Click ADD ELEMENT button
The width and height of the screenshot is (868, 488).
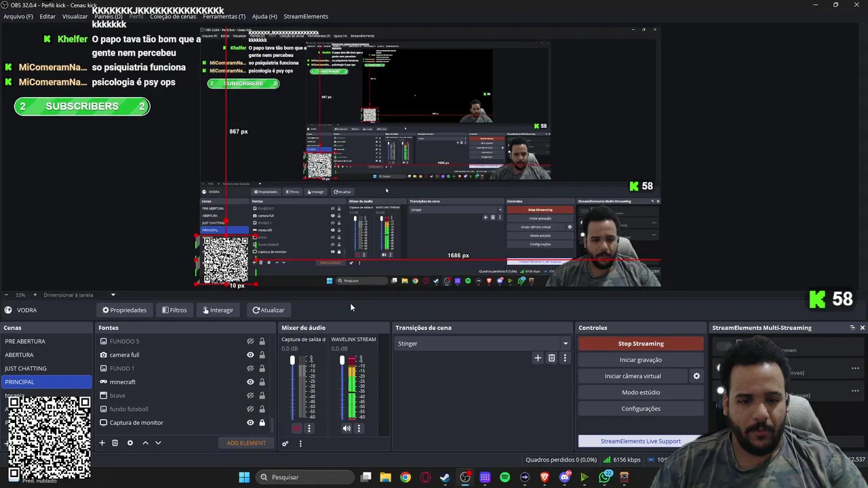point(246,443)
